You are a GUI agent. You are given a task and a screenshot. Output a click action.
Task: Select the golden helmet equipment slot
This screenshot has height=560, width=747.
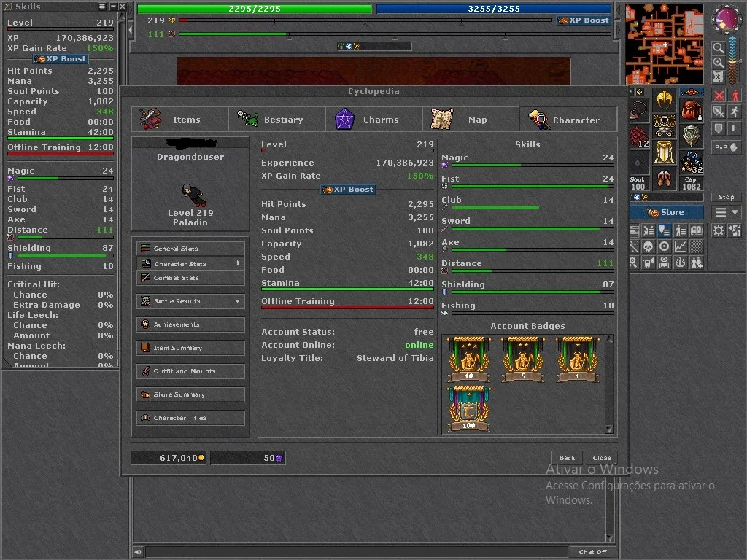(x=664, y=100)
